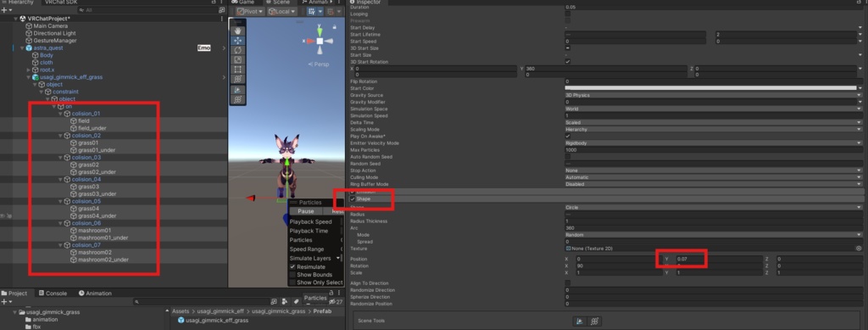This screenshot has height=330, width=868.
Task: Select the mashroom02_under object
Action: (x=103, y=260)
